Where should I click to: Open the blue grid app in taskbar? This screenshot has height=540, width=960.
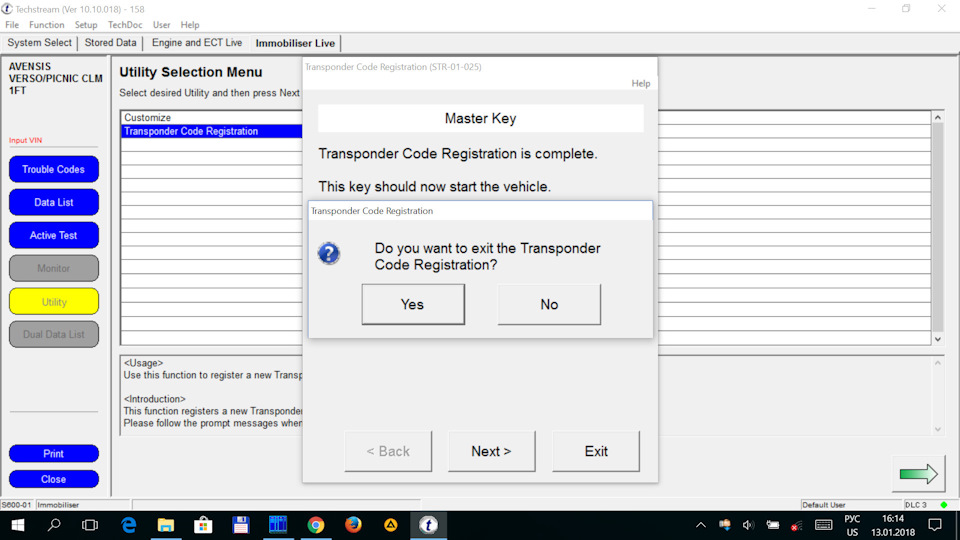[x=278, y=525]
